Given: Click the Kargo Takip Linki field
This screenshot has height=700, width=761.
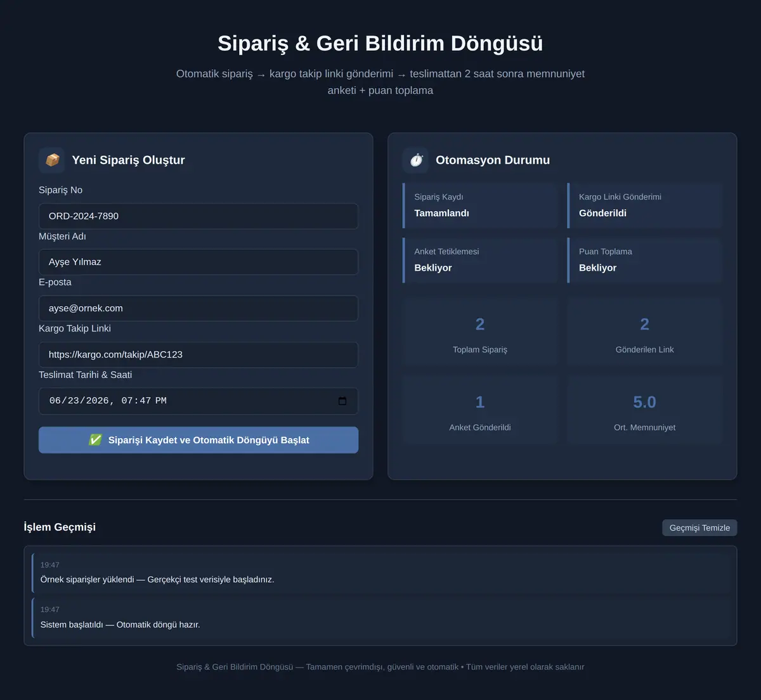Looking at the screenshot, I should point(198,354).
